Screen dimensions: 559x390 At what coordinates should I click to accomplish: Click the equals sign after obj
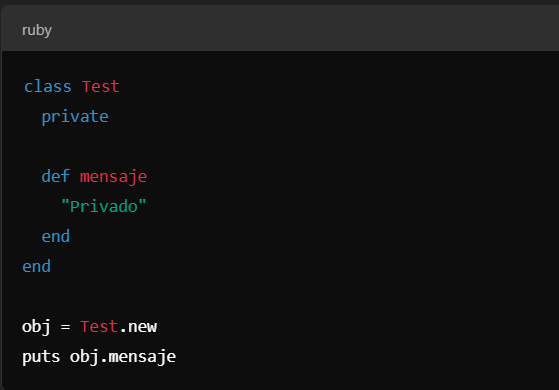[x=65, y=327]
